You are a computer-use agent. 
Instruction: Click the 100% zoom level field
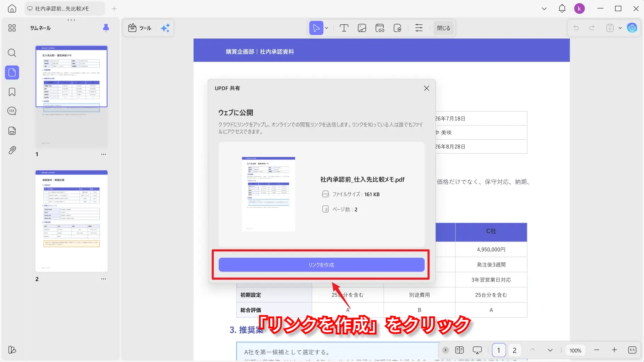(x=575, y=350)
